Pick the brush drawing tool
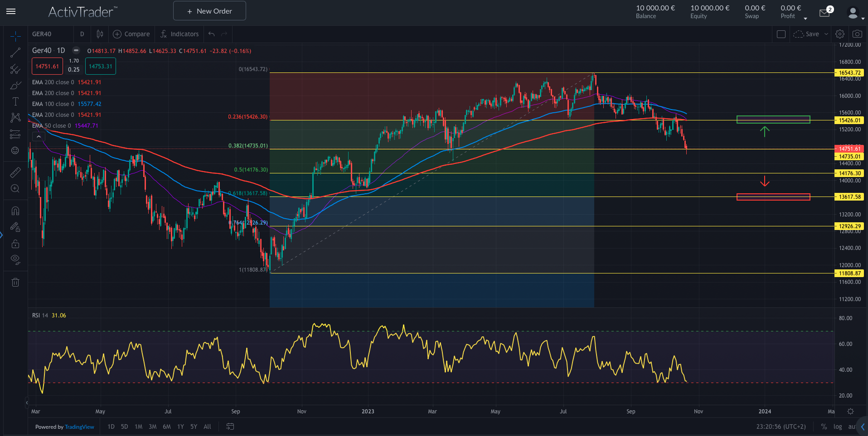 (x=15, y=85)
